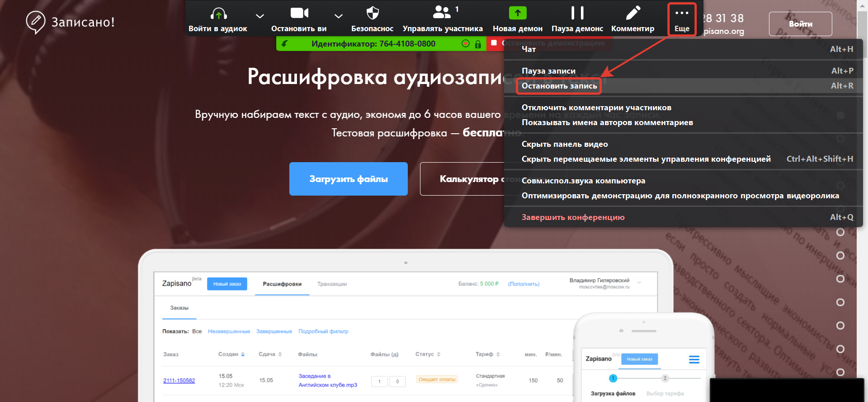Open Чат from the More menu
Screen dimensions: 868x402
[x=684, y=49]
